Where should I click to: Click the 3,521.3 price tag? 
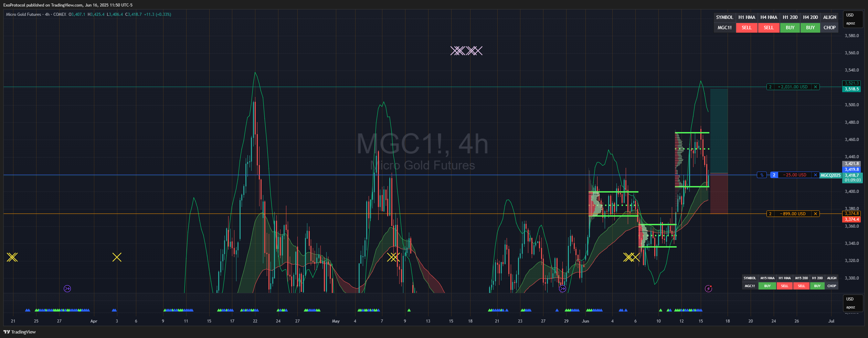[x=852, y=83]
